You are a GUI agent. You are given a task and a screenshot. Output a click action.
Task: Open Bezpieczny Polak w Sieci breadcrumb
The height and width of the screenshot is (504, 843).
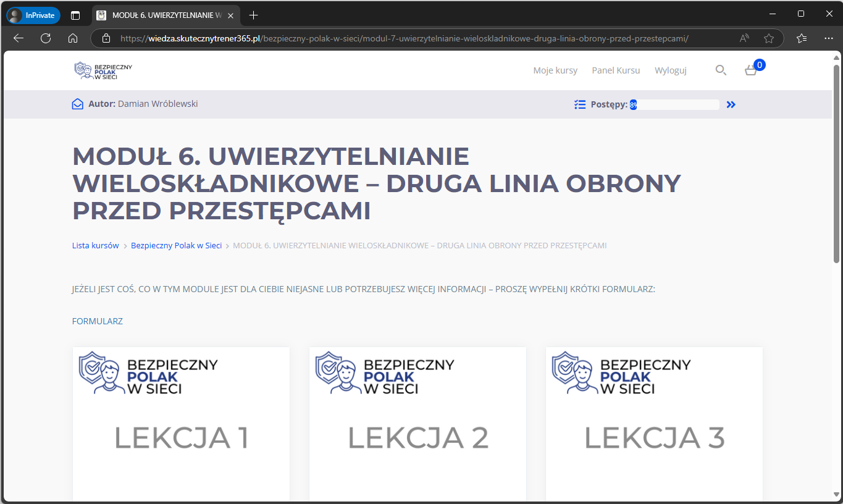point(176,245)
